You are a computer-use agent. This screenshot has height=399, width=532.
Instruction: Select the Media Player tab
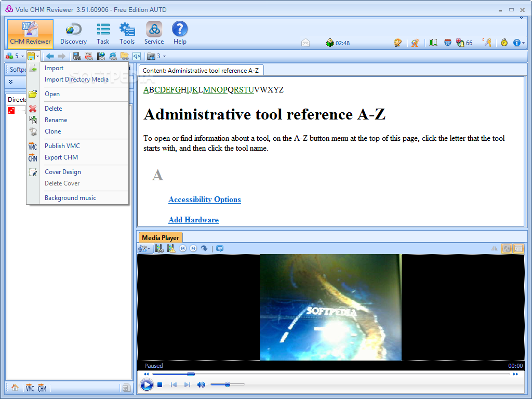pos(161,237)
